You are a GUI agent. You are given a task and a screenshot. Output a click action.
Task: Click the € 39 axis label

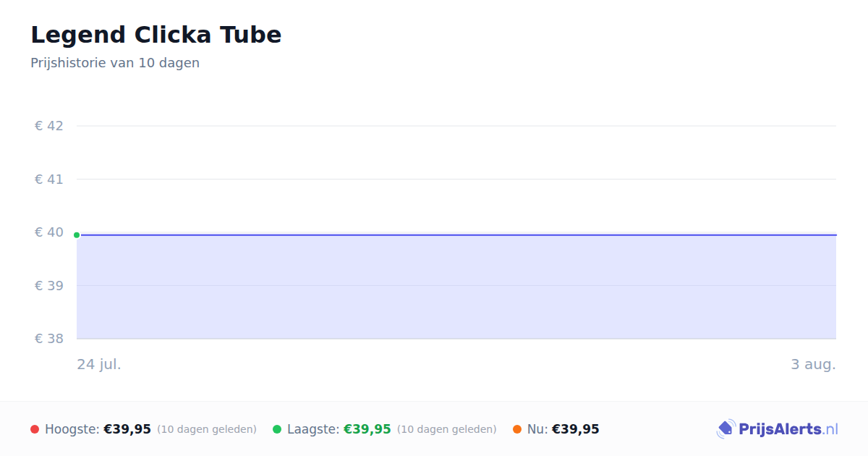coord(49,285)
